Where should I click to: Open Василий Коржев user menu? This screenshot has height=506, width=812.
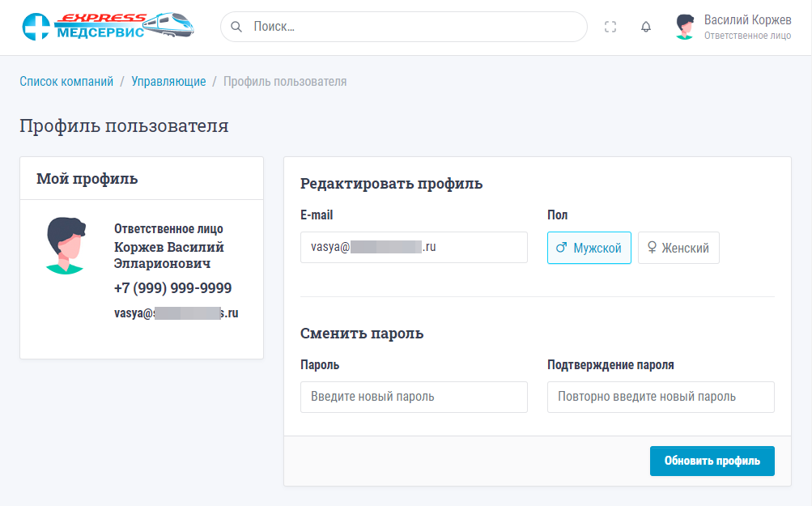[x=746, y=27]
